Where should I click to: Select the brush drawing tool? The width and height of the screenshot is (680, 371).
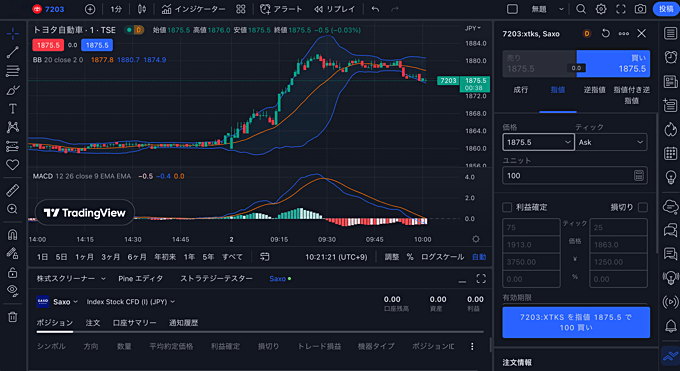[13, 90]
